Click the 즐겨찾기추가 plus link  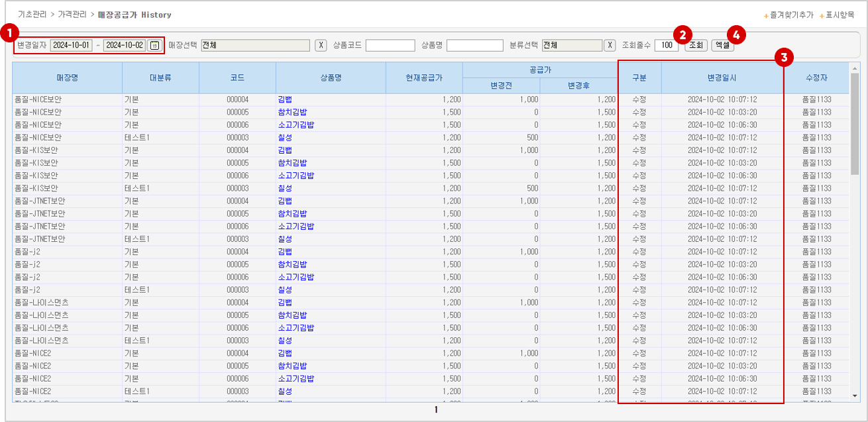[788, 15]
